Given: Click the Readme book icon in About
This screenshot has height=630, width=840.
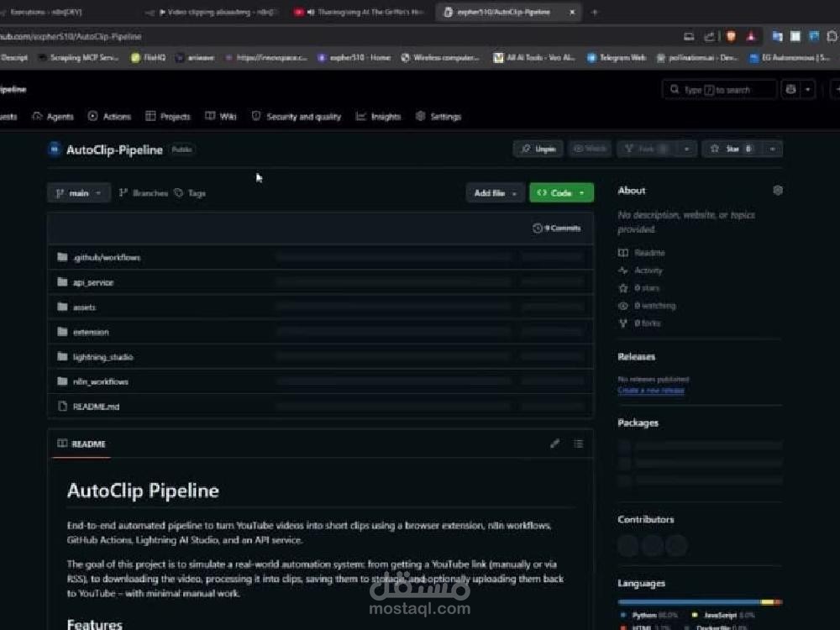Looking at the screenshot, I should [623, 252].
